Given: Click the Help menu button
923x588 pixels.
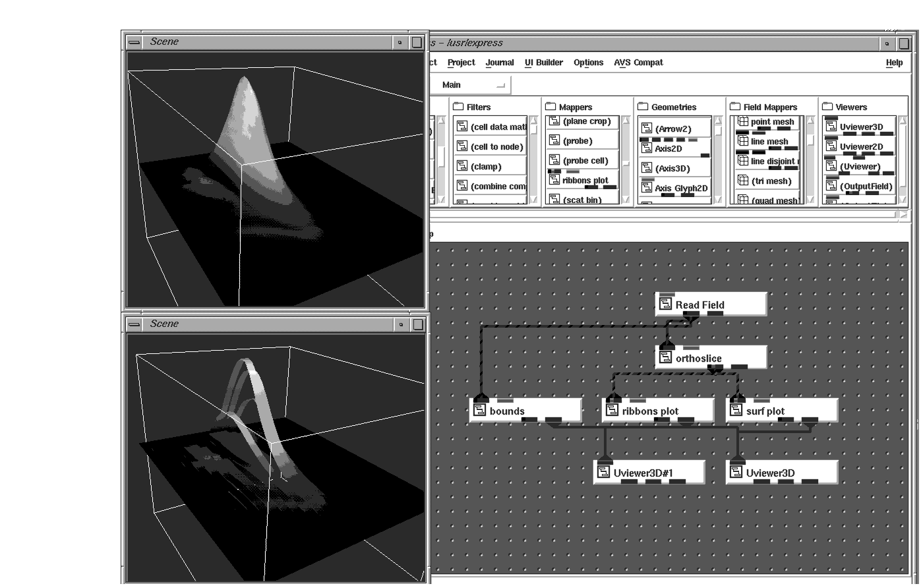Looking at the screenshot, I should [x=894, y=63].
